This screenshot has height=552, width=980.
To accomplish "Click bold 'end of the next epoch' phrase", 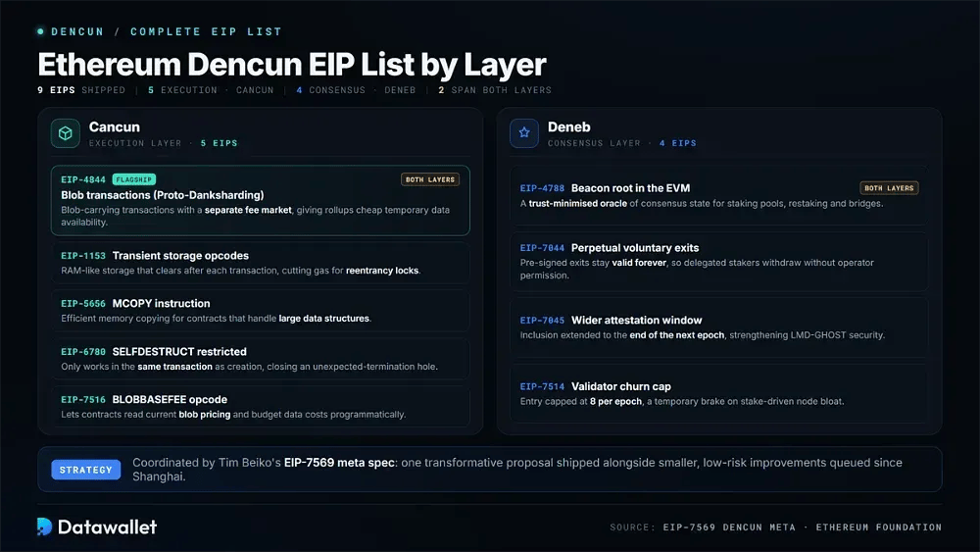I will (x=677, y=335).
